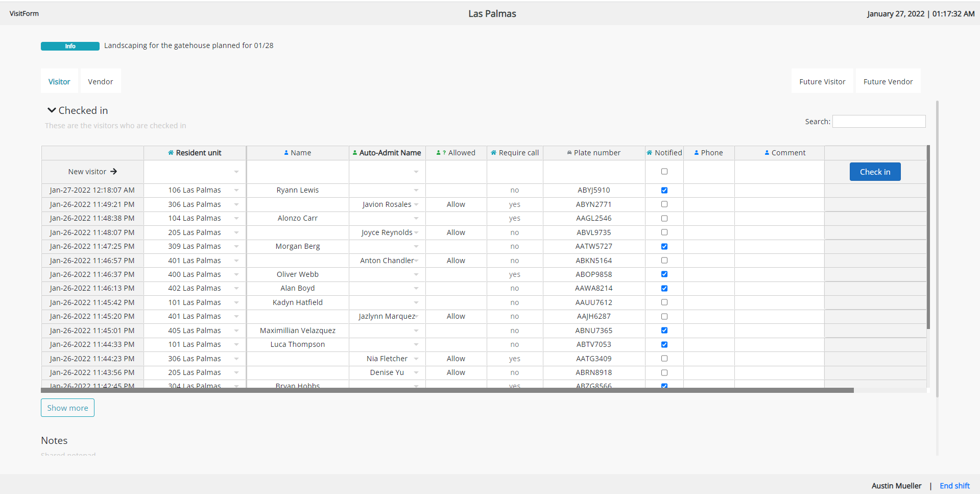980x494 pixels.
Task: Click inside the Search field
Action: pos(878,121)
